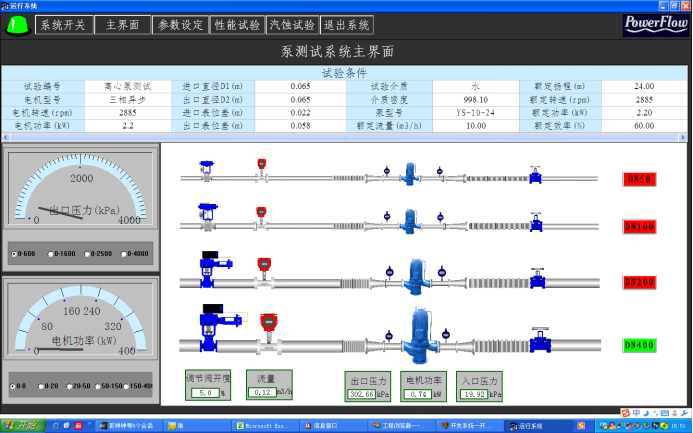Click the 电机功率 value field 0.74
The height and width of the screenshot is (433, 693).
click(x=418, y=394)
